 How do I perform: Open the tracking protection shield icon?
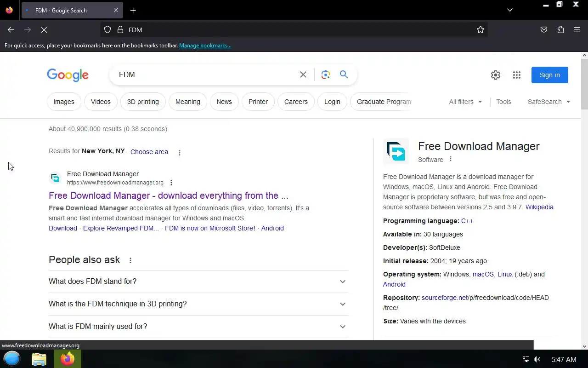(x=107, y=29)
